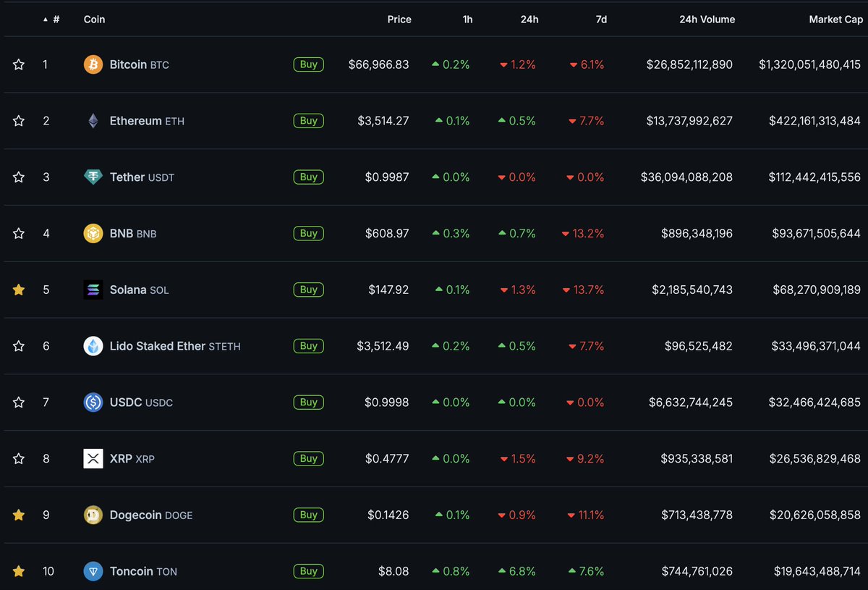The image size is (868, 590).
Task: Click the USDC coin logo
Action: [93, 402]
